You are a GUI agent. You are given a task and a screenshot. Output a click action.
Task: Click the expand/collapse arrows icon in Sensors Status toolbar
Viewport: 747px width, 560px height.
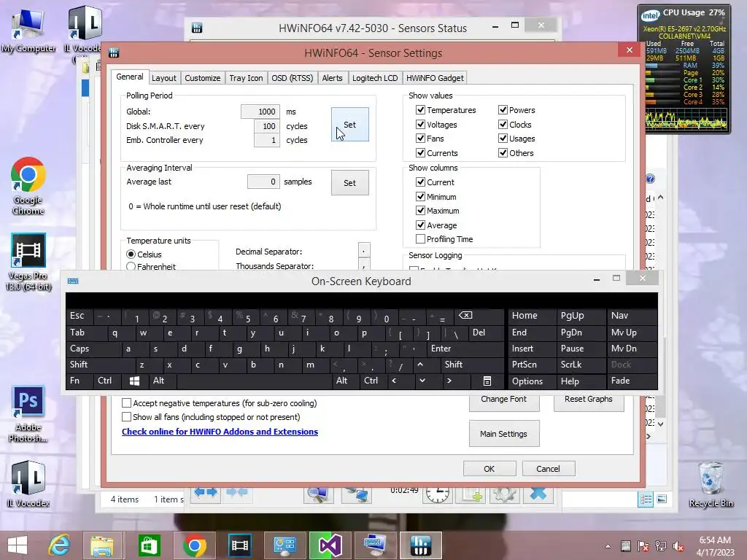pyautogui.click(x=206, y=492)
